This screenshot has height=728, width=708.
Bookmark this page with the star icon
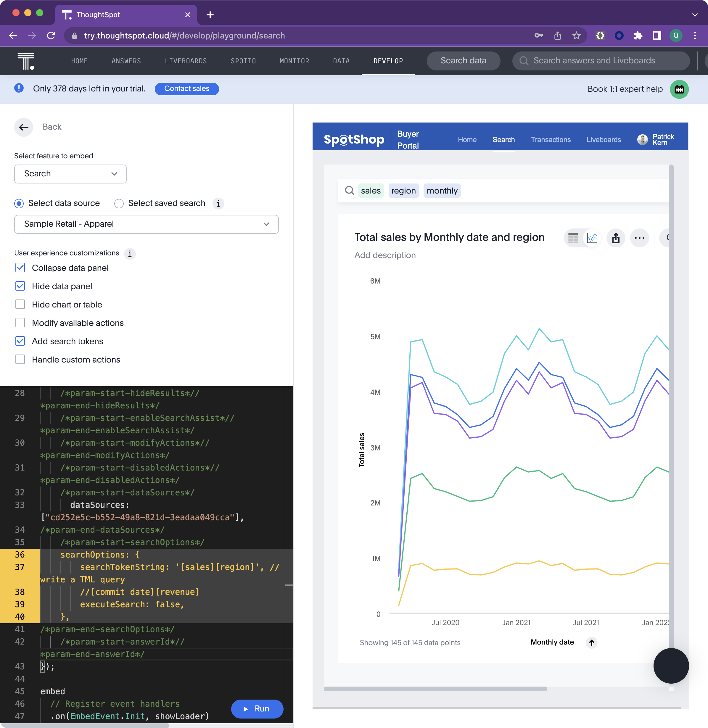[x=576, y=35]
